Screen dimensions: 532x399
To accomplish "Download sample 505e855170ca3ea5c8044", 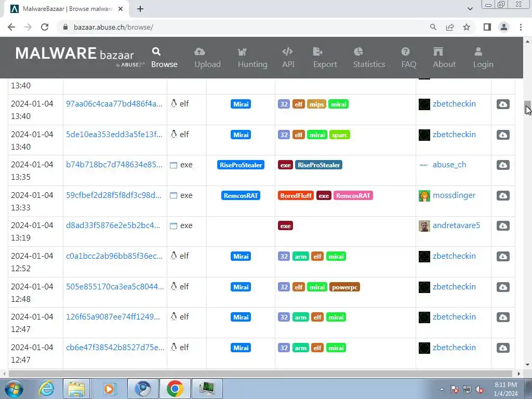I will click(503, 287).
